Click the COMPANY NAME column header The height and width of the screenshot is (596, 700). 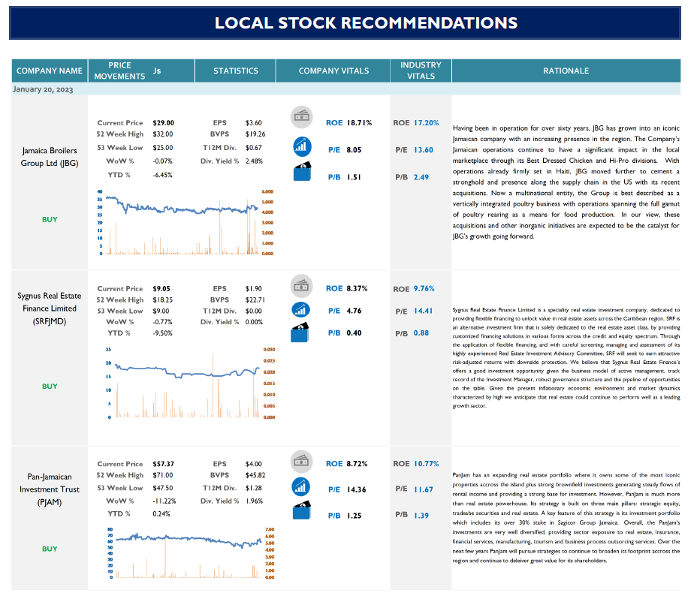tap(50, 71)
